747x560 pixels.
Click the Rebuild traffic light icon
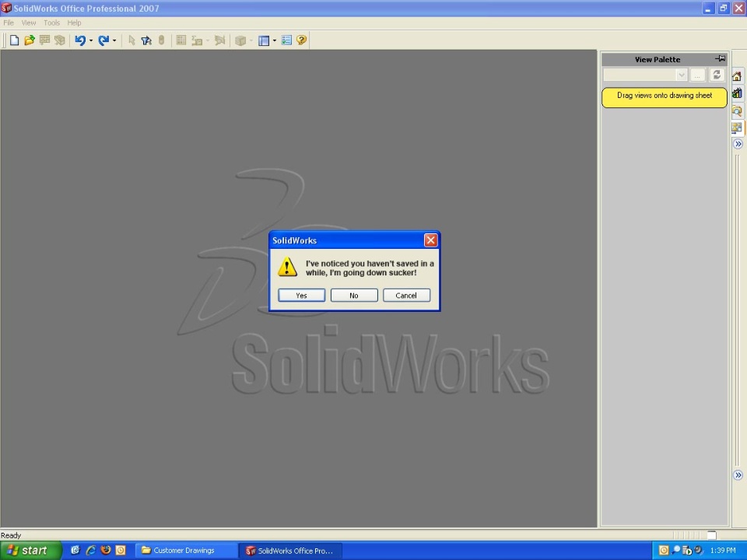coord(162,40)
